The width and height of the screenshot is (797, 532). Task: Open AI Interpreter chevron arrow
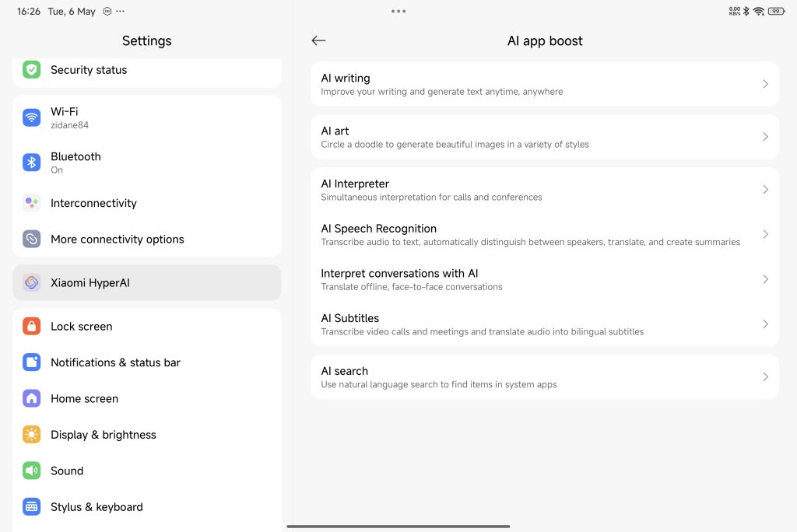point(765,190)
